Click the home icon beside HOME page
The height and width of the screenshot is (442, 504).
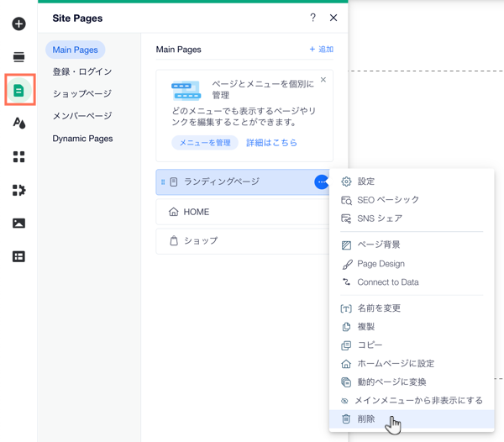coord(174,212)
